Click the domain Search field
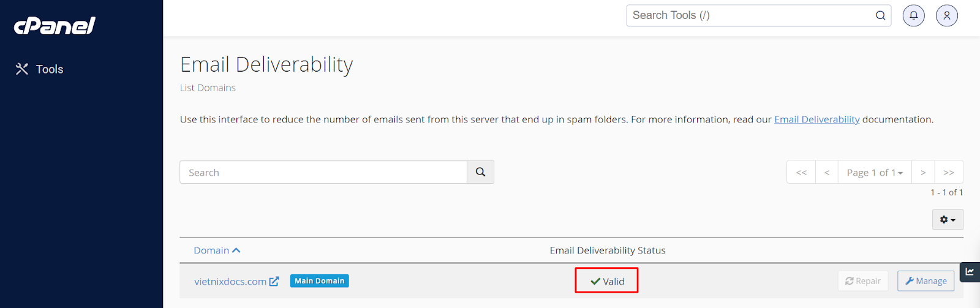980x308 pixels. (323, 172)
